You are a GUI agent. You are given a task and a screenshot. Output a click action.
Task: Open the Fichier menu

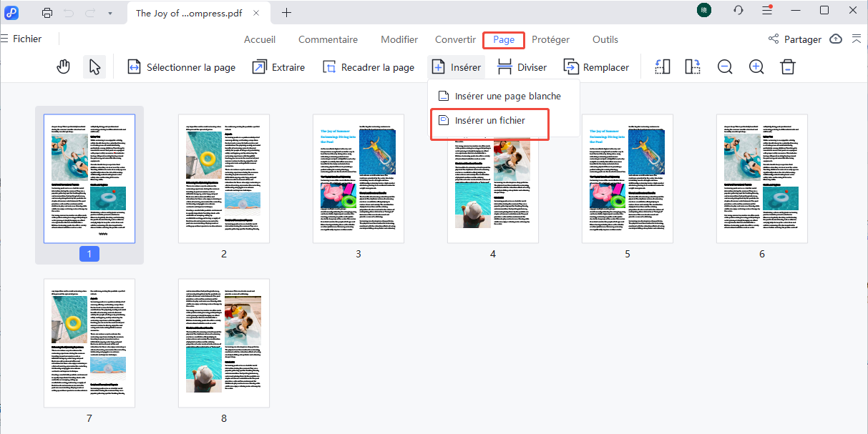(27, 39)
